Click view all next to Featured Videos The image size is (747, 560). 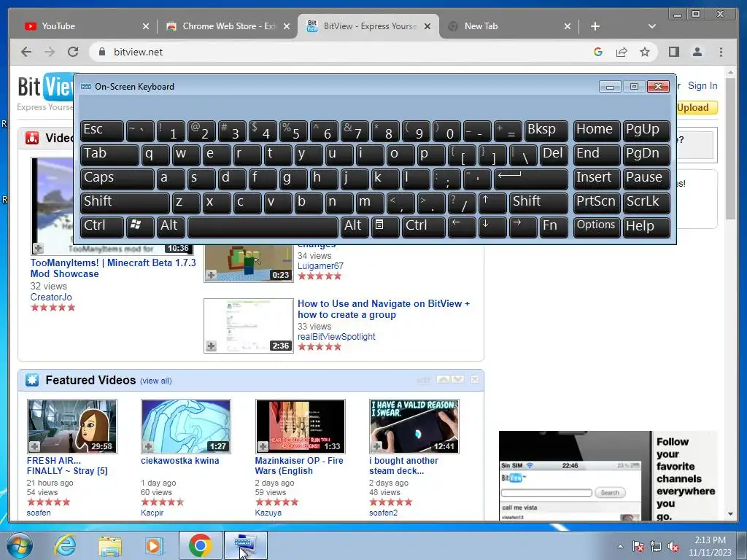[x=156, y=381]
